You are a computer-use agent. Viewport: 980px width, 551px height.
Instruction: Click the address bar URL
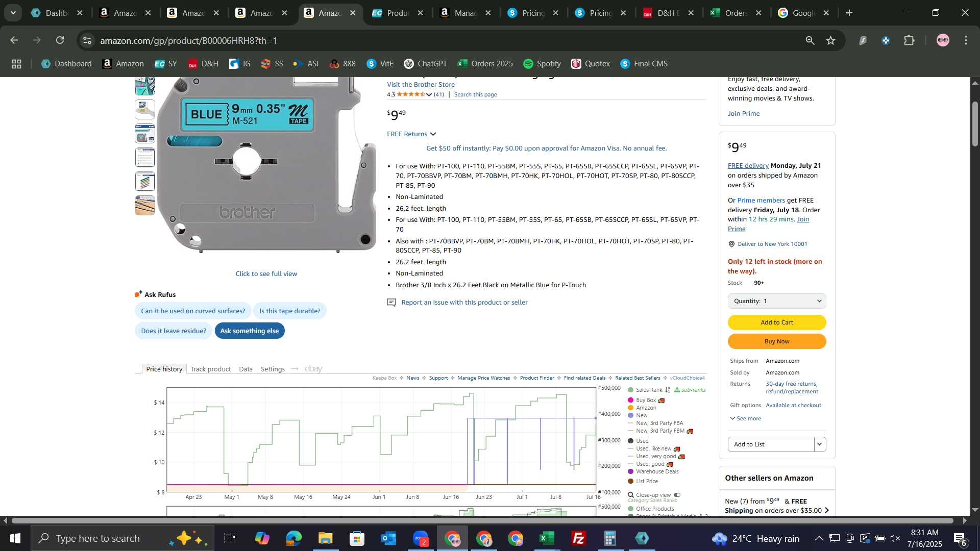coord(188,40)
